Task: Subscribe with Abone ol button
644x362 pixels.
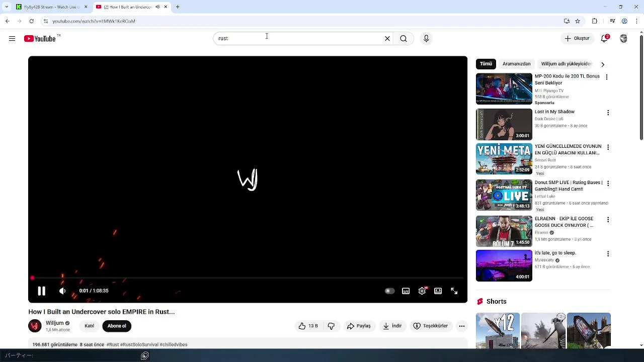Action: click(117, 326)
